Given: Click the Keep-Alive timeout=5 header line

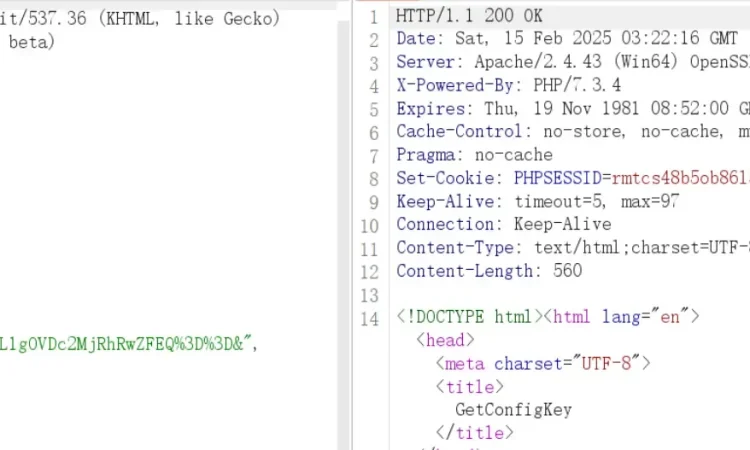Looking at the screenshot, I should 537,201.
